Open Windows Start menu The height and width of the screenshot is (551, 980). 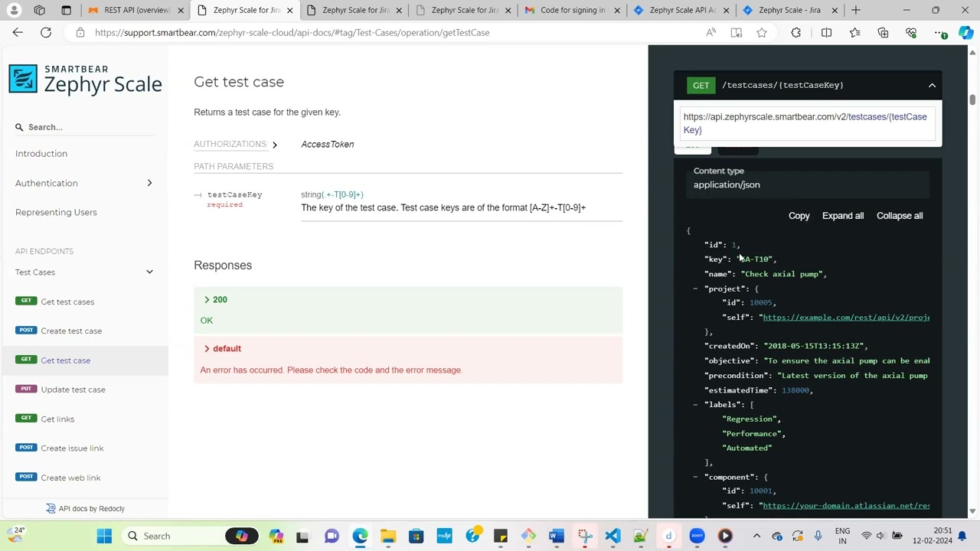pos(104,536)
